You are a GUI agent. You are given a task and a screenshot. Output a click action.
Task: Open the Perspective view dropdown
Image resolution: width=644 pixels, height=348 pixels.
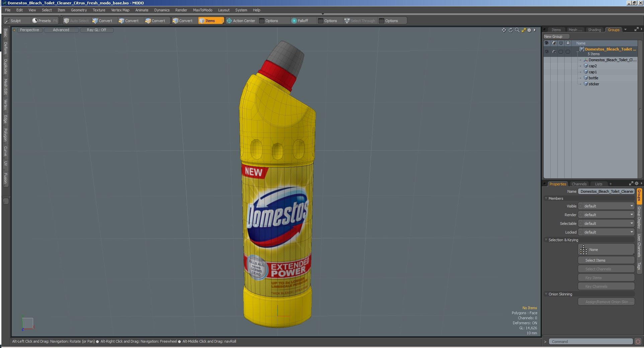click(x=29, y=30)
